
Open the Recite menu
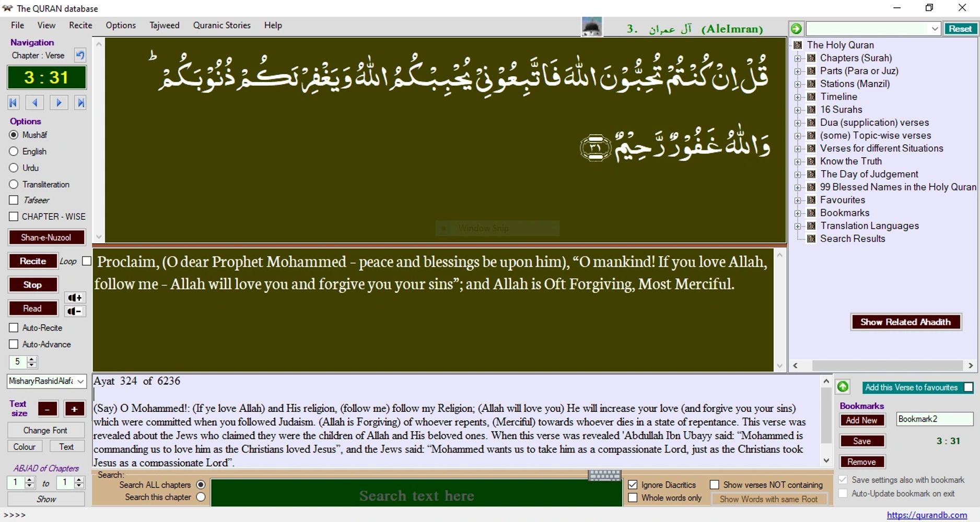point(80,25)
